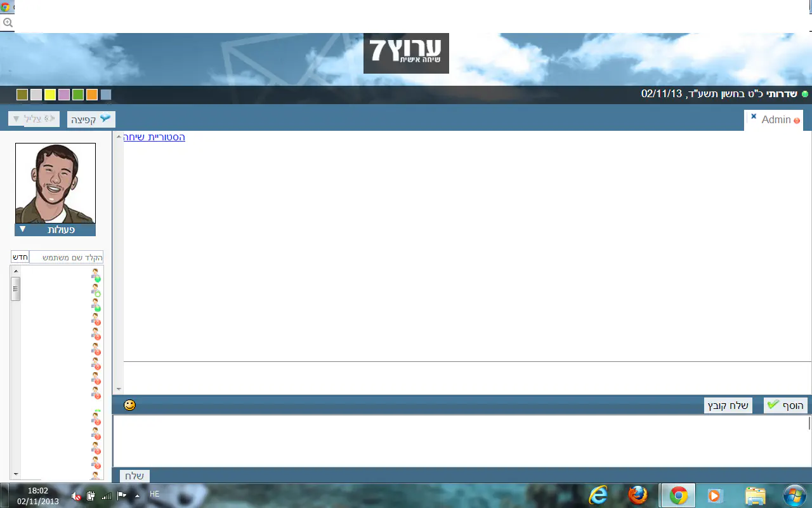Click the username search input field
This screenshot has height=508, width=812.
click(x=67, y=258)
